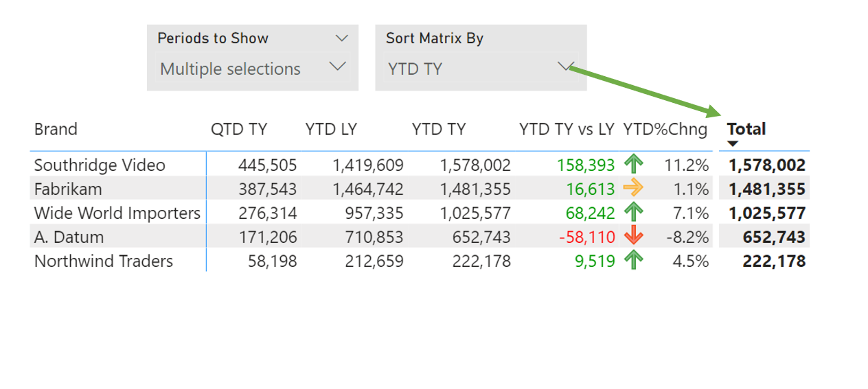Click the variance value 158,393
This screenshot has height=389, width=868.
(586, 165)
